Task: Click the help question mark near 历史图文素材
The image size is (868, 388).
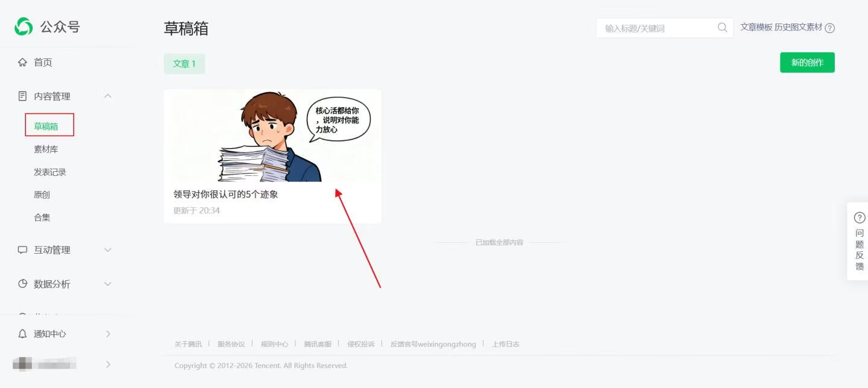Action: pos(830,28)
